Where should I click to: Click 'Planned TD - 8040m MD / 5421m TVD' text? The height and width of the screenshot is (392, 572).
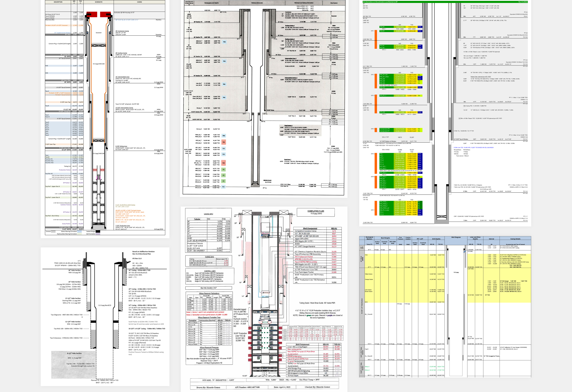(x=105, y=380)
